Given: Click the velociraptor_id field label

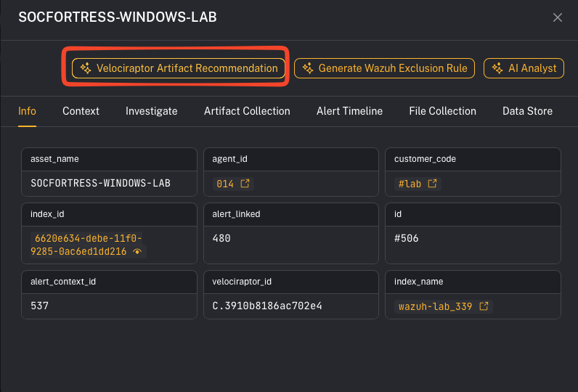Looking at the screenshot, I should (x=242, y=282).
